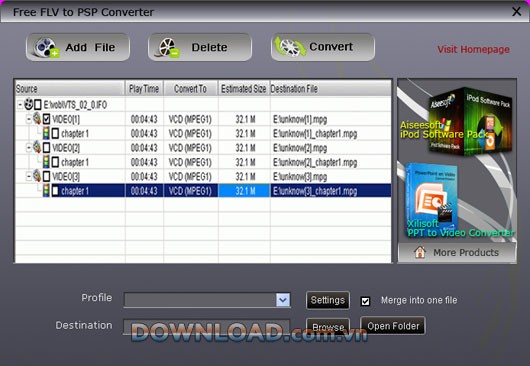Disable Merge into one file checkbox
530x366 pixels.
[365, 301]
